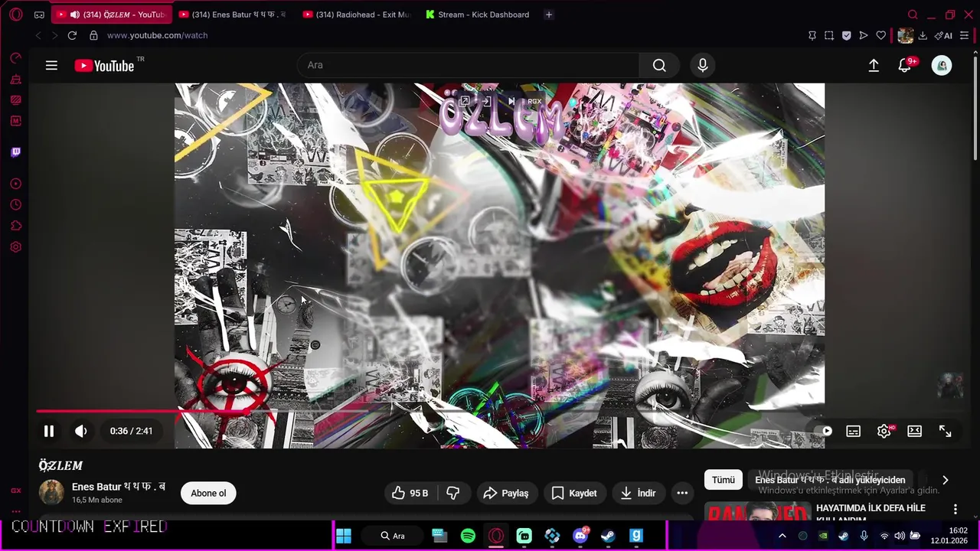Screen dimensions: 980x551
Task: Open browsing History clock in sidebar
Action: point(16,205)
